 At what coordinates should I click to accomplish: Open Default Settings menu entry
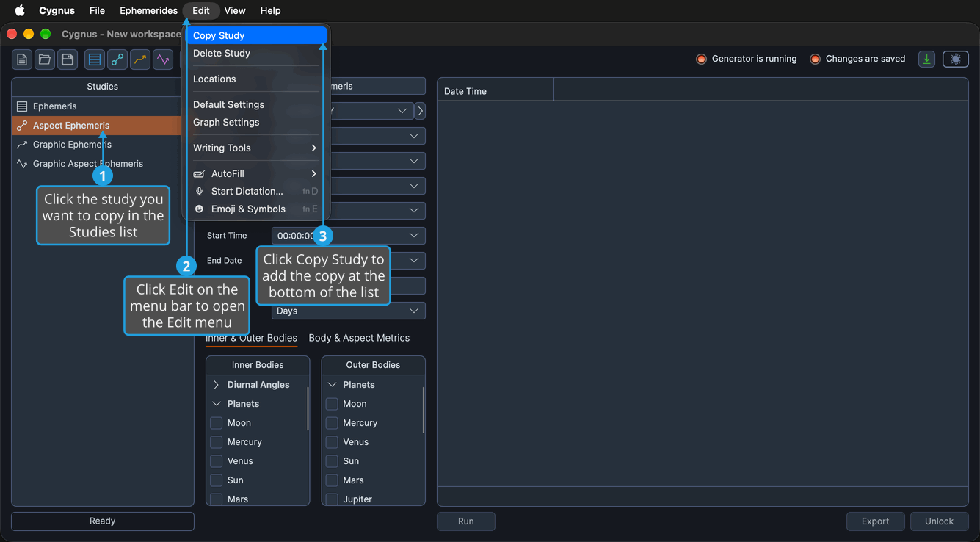click(256, 105)
